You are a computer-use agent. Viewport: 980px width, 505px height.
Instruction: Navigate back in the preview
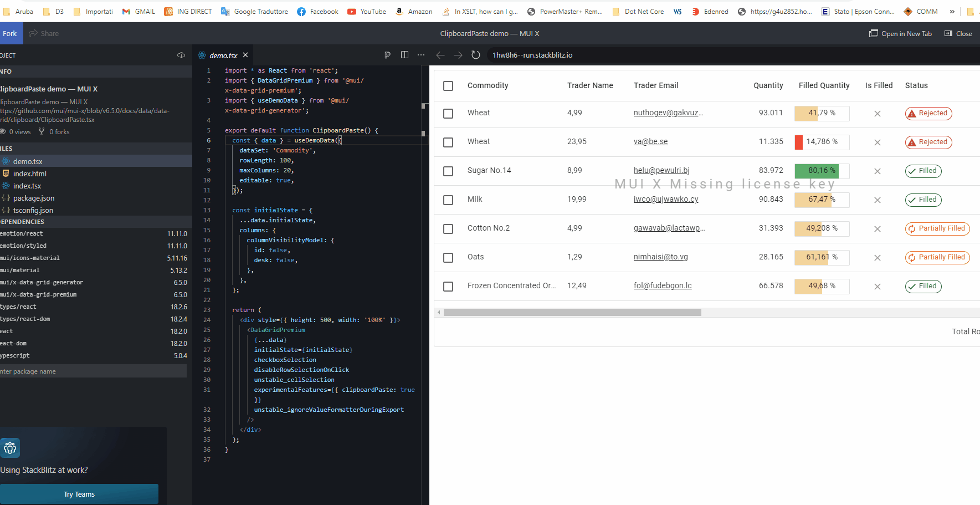pyautogui.click(x=440, y=55)
